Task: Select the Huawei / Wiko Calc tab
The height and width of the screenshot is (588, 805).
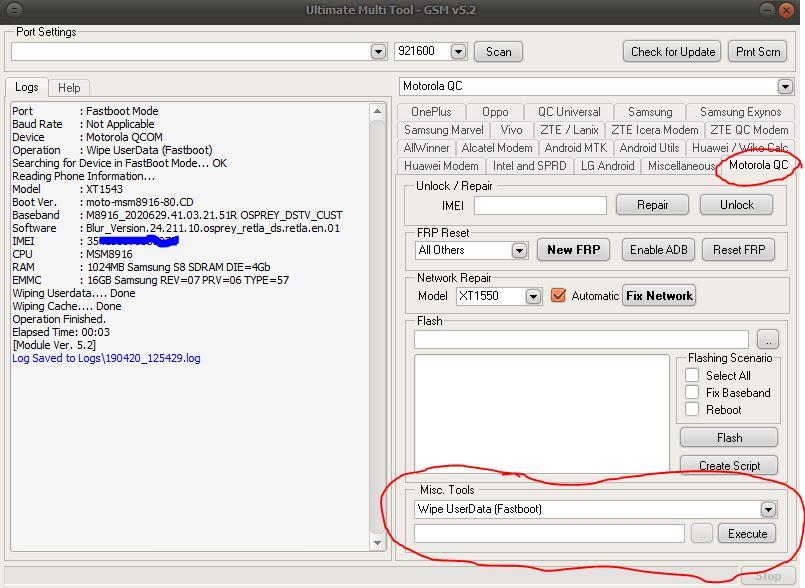Action: (x=740, y=148)
